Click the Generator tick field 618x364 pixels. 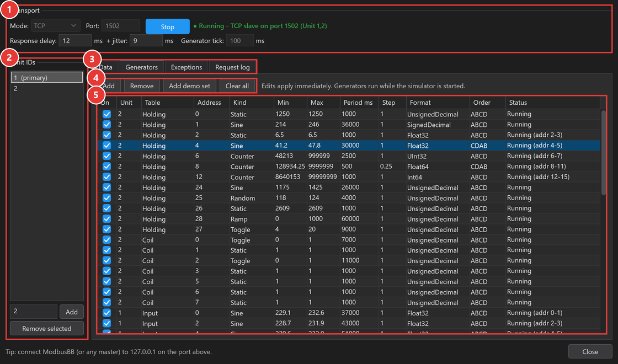point(239,41)
